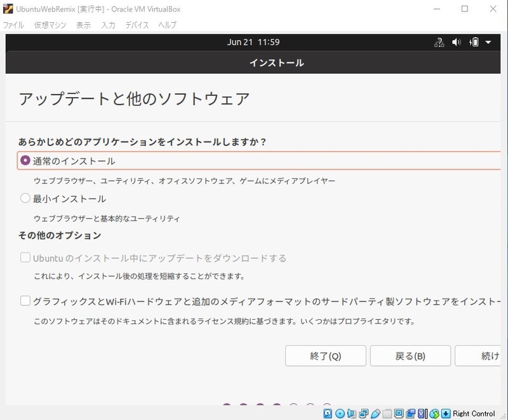The image size is (508, 420).
Task: Open the デバイス menu
Action: click(x=137, y=25)
